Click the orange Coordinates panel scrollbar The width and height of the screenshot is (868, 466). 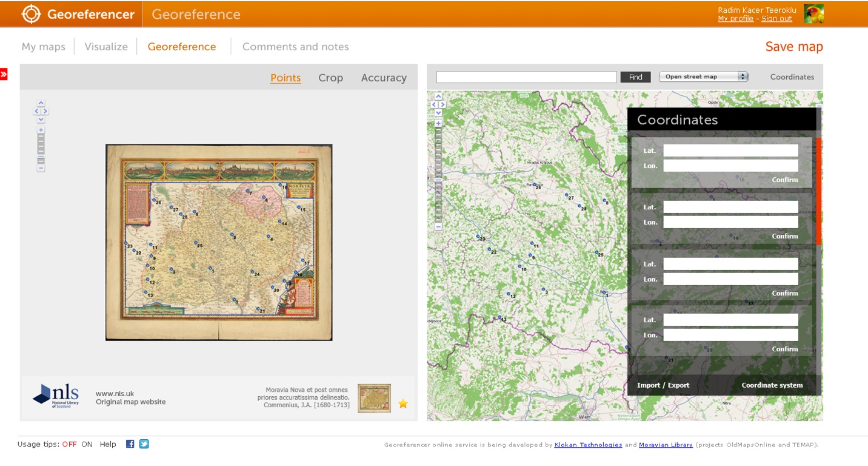tap(819, 191)
